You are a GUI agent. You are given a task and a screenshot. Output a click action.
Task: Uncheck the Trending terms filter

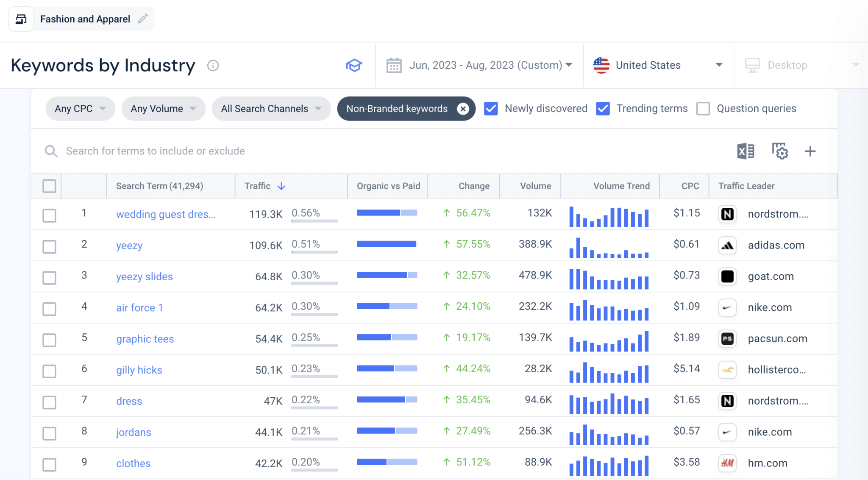[603, 109]
